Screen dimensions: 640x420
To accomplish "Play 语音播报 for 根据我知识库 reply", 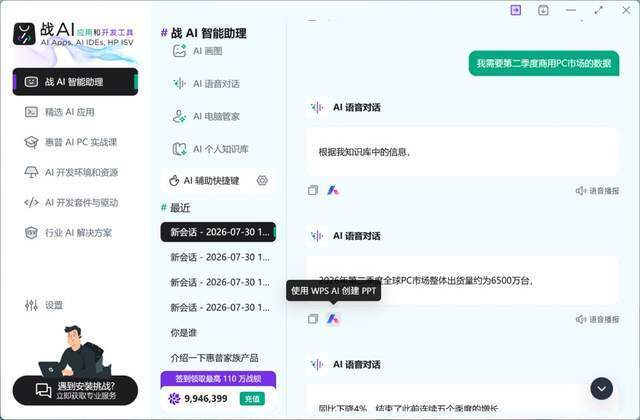I will click(x=598, y=191).
